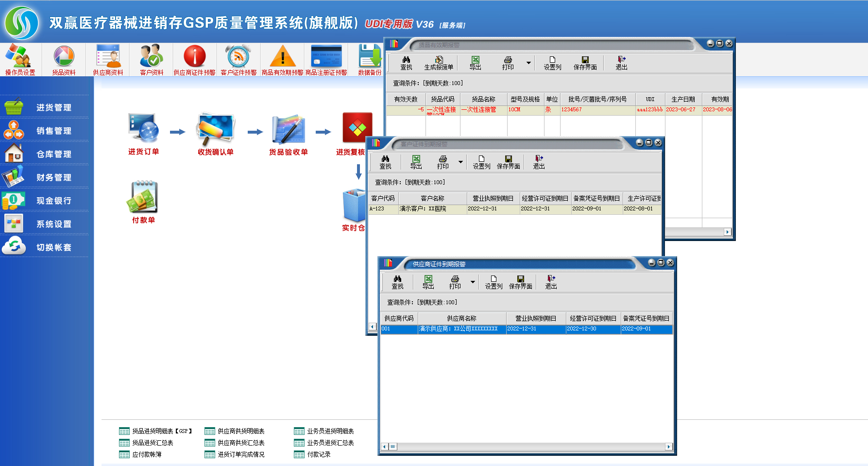Open 客户证件预警 from the toolbar

[237, 59]
